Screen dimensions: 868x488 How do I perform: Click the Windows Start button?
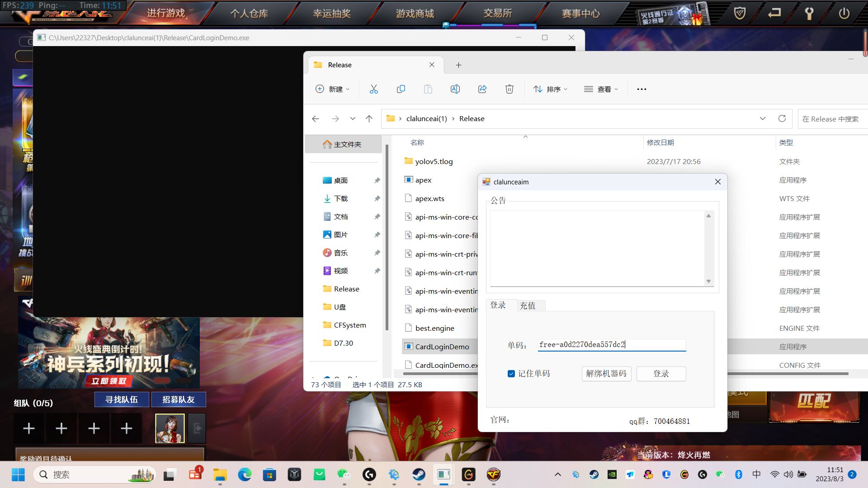point(18,474)
